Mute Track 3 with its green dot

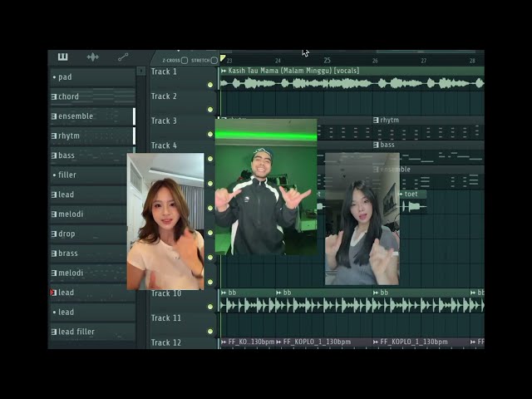point(210,135)
